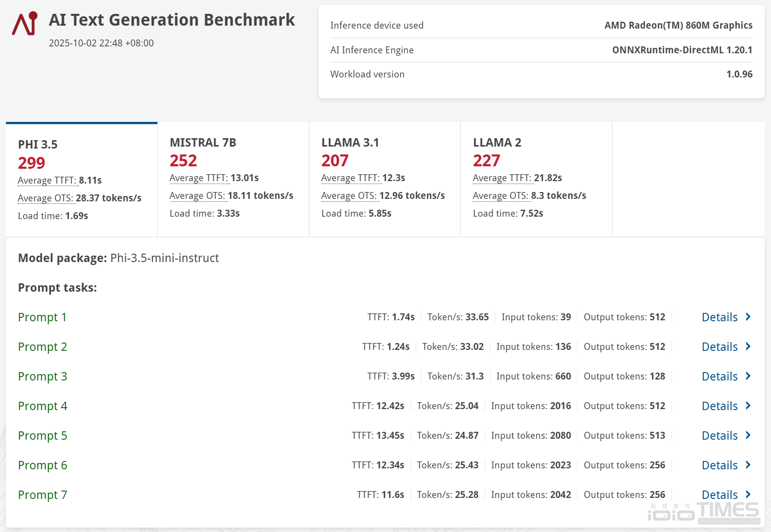Expand the Prompt 2 task label

click(42, 347)
